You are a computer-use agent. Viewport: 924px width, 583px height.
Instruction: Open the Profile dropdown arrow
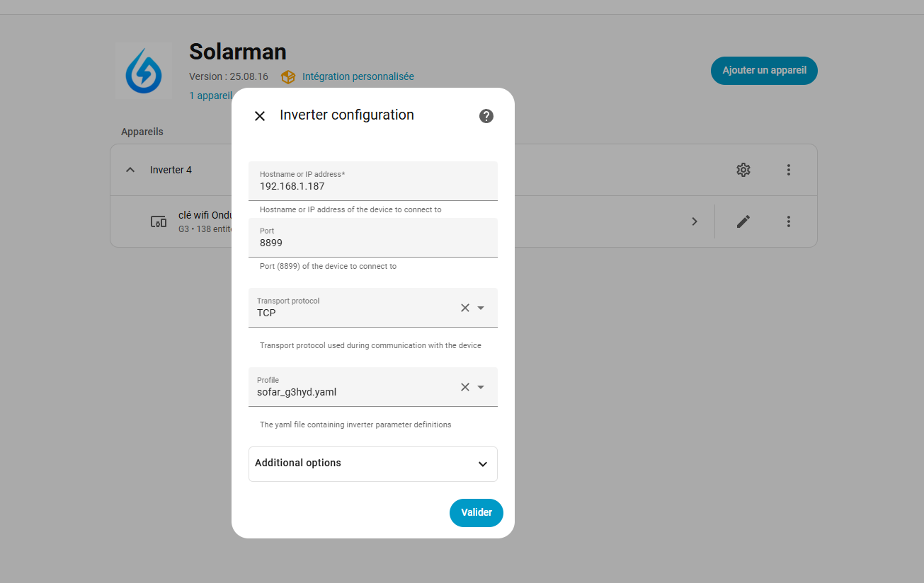[481, 387]
